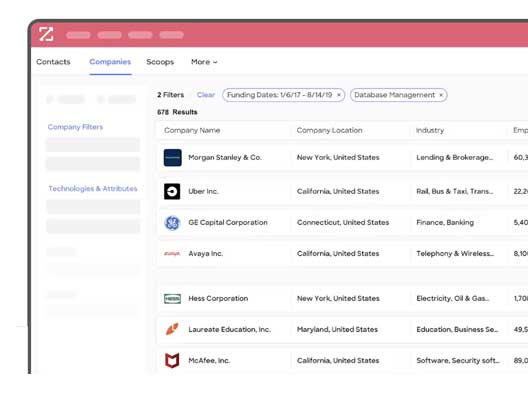Click the ZoomInfo Z logo

(x=46, y=34)
